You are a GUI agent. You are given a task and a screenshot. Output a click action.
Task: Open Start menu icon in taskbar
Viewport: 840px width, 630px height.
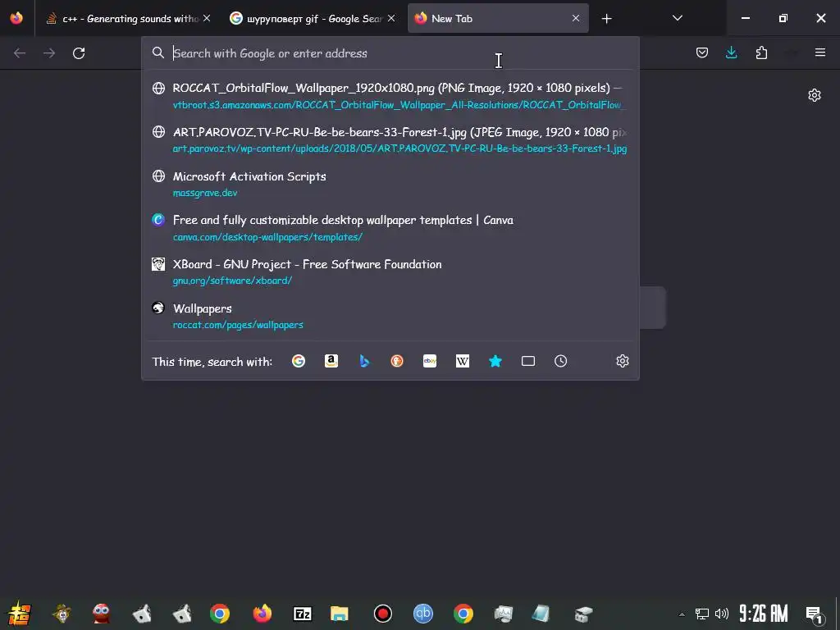coord(20,614)
